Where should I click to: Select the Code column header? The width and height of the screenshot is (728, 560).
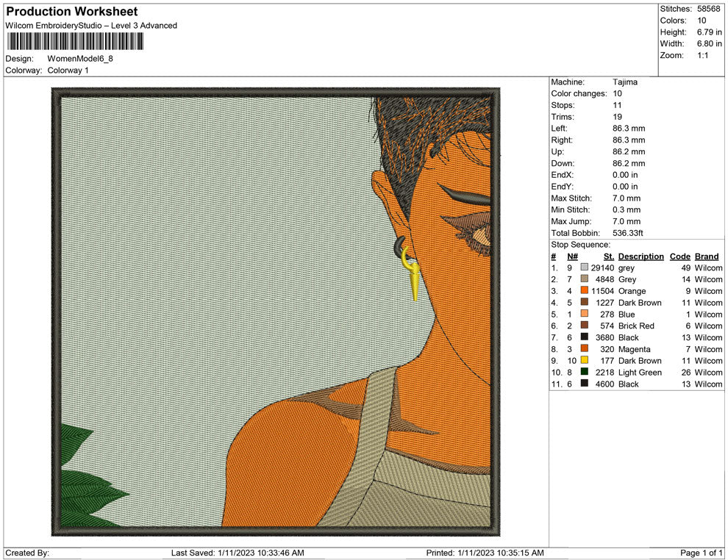pyautogui.click(x=679, y=256)
